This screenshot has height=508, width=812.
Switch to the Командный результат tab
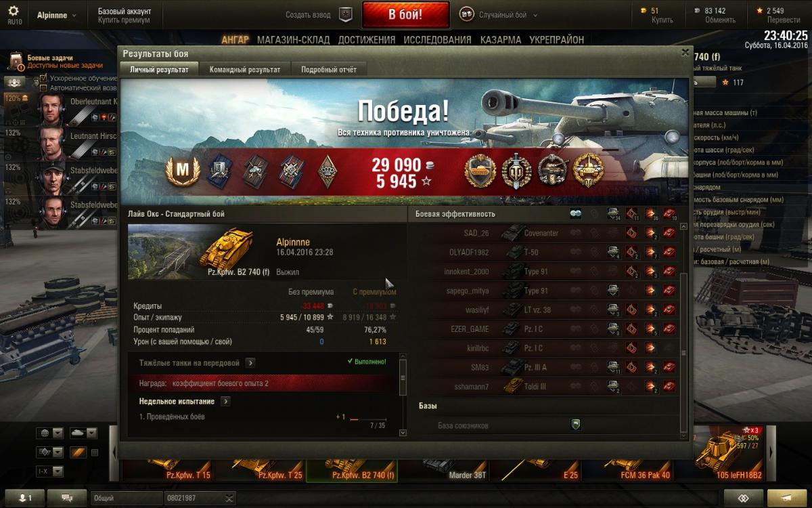coord(245,69)
